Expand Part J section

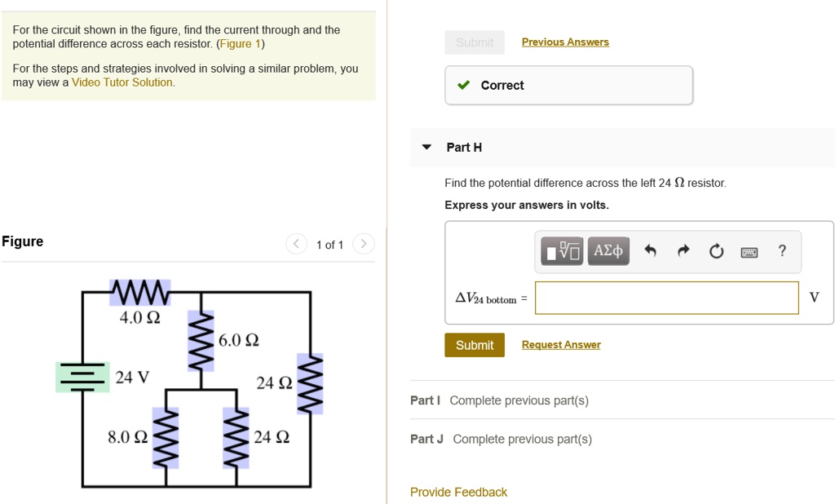(x=426, y=439)
